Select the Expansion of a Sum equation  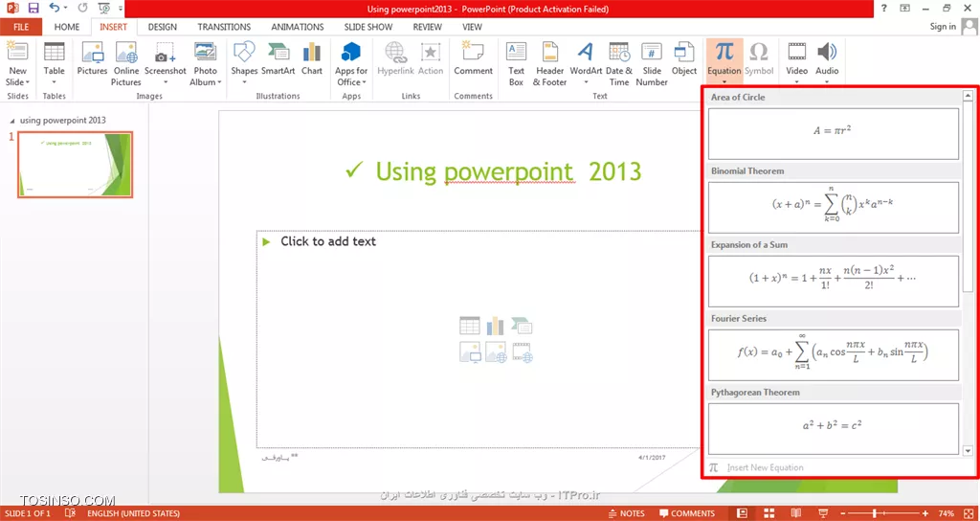click(834, 282)
